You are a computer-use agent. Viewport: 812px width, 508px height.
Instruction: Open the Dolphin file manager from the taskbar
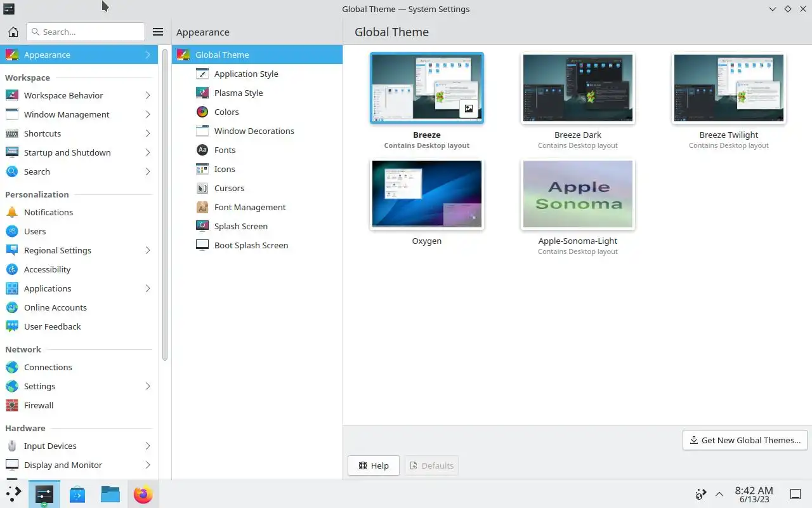pyautogui.click(x=110, y=494)
